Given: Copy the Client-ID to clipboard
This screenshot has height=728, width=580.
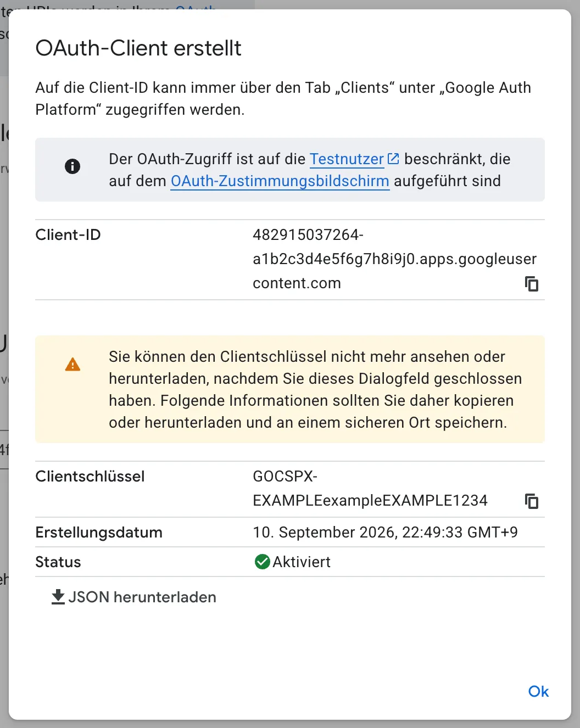Looking at the screenshot, I should pos(532,284).
